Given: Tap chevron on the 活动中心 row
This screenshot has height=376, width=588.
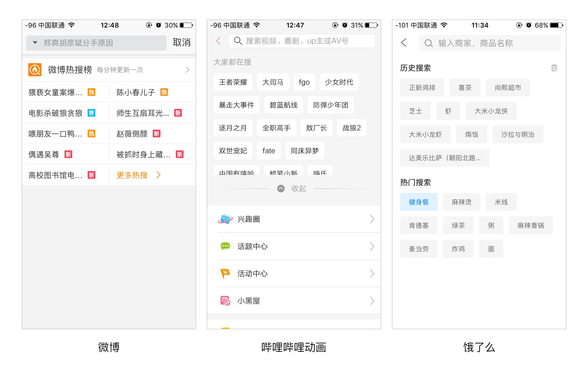Looking at the screenshot, I should point(372,273).
